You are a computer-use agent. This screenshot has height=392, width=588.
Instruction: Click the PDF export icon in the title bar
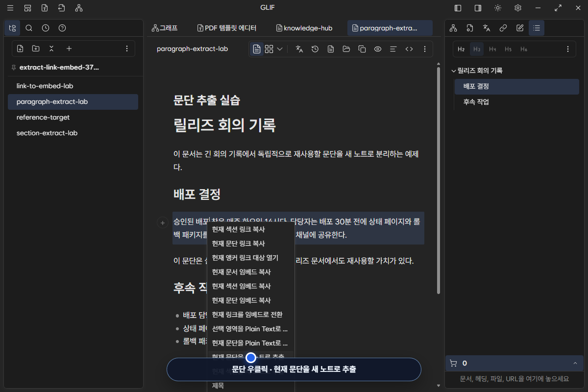[x=45, y=8]
